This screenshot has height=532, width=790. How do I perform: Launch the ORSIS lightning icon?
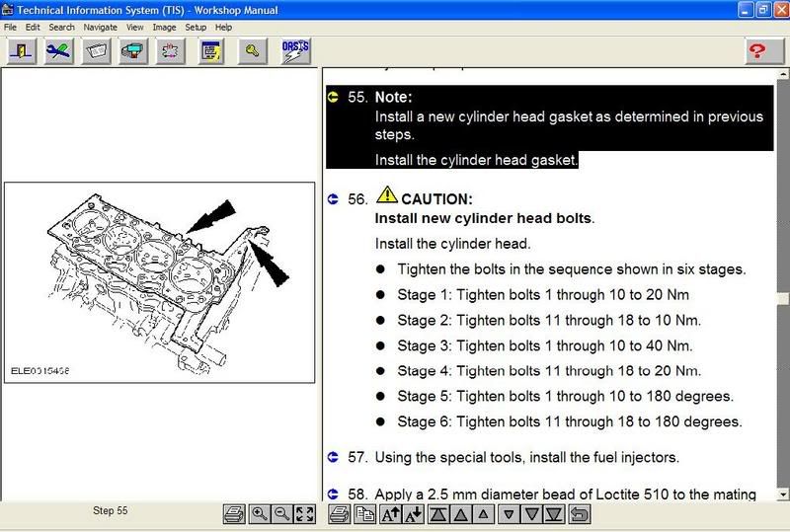tap(295, 51)
